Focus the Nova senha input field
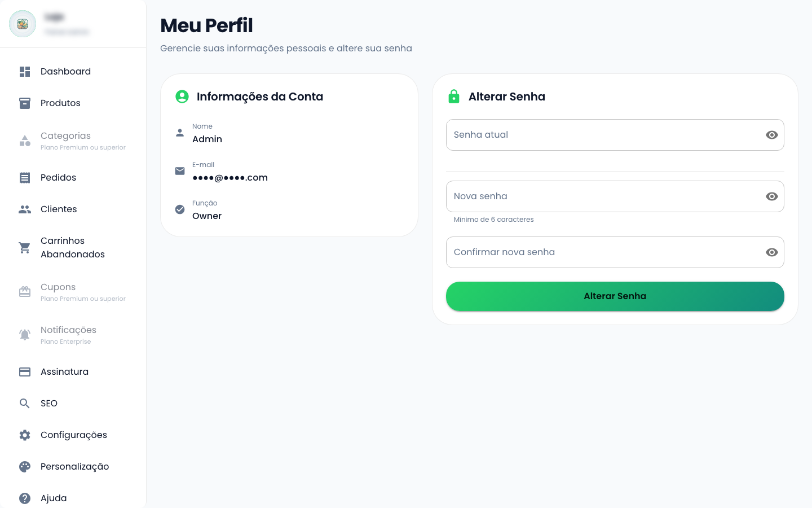812x508 pixels. [592, 196]
